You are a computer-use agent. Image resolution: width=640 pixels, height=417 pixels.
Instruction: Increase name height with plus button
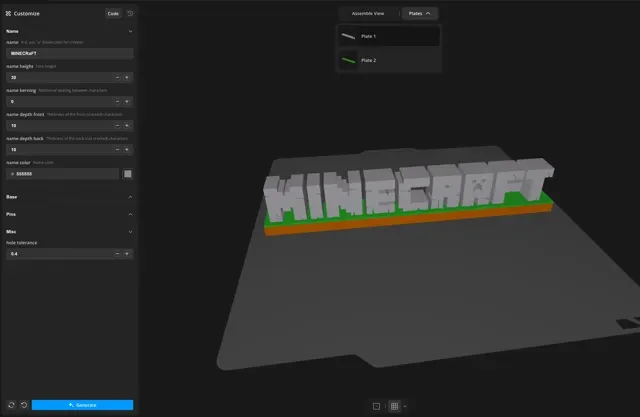[x=127, y=78]
